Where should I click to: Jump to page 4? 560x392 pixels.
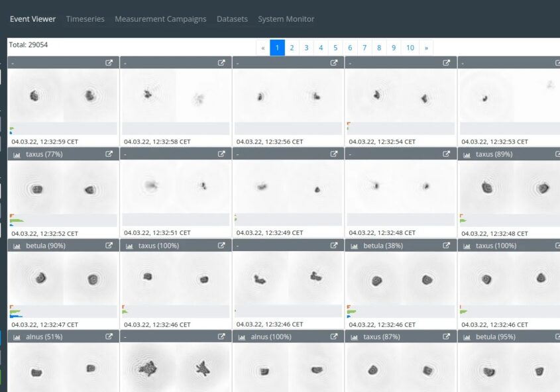(321, 48)
